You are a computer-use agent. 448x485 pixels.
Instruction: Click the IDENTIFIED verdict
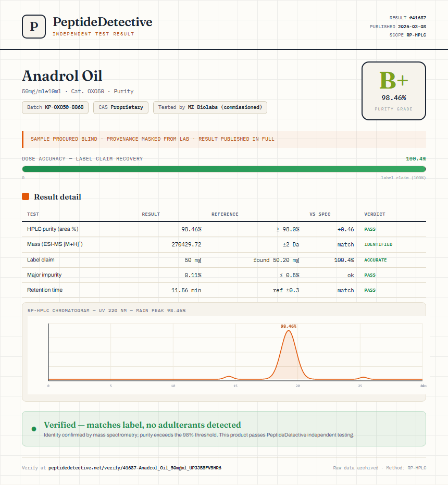tap(378, 244)
